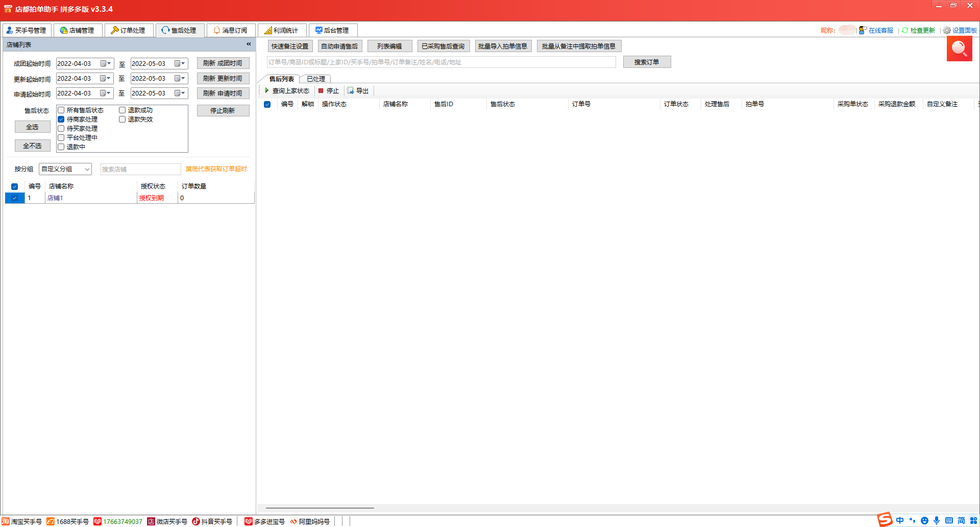The height and width of the screenshot is (527, 980).
Task: Switch to the 订单处理 tab
Action: 129,30
